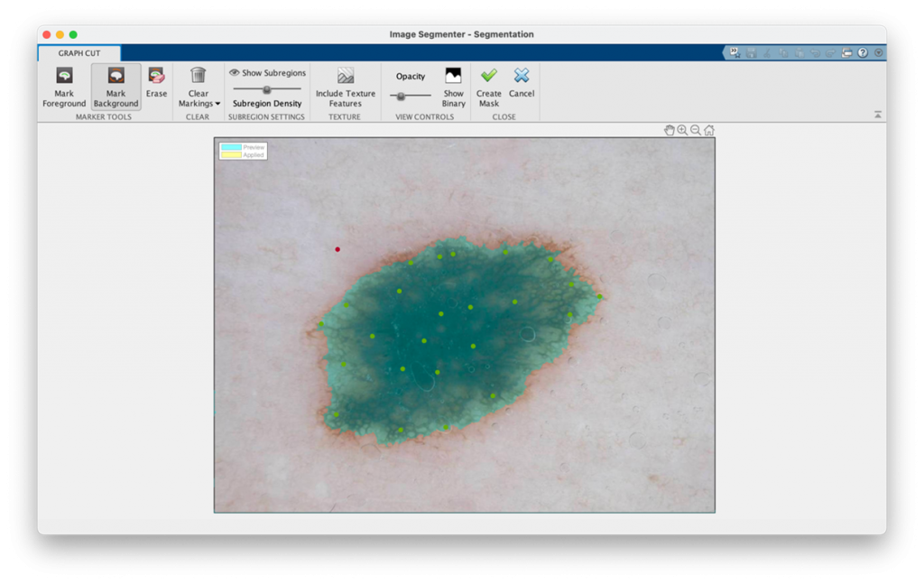Collapse the toolstrip with the up-arrow
Image resolution: width=924 pixels, height=584 pixels.
tap(878, 115)
